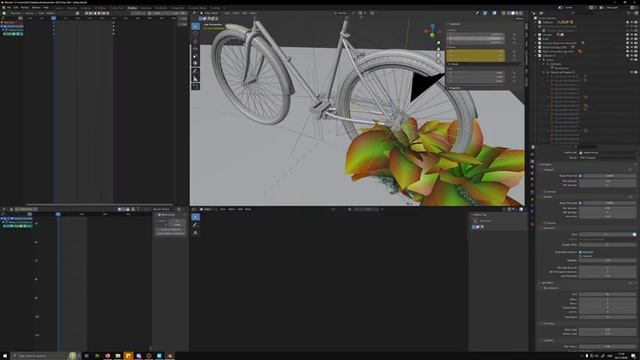640x360 pixels.
Task: Click the viewport Max Samples field
Action: [x=607, y=181]
